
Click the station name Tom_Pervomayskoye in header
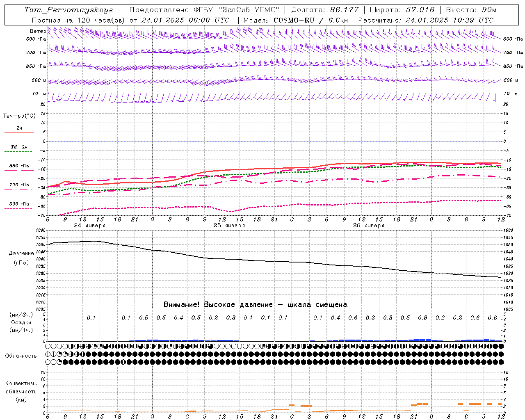click(69, 10)
